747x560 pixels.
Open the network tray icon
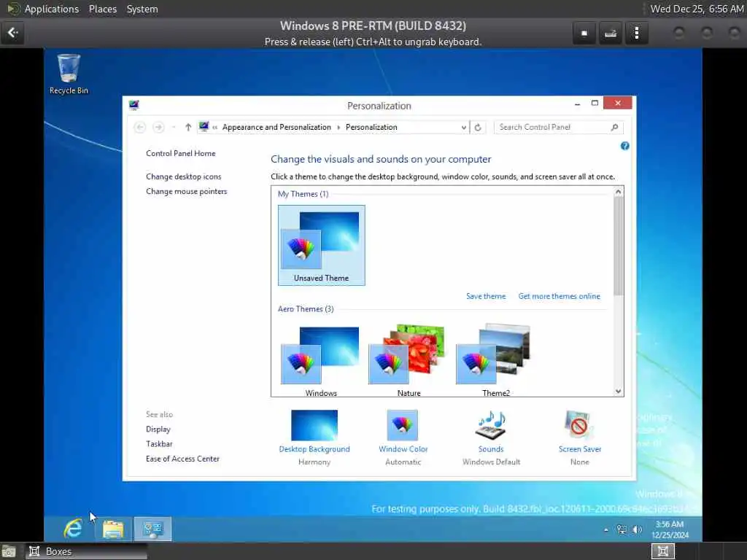[x=622, y=529]
